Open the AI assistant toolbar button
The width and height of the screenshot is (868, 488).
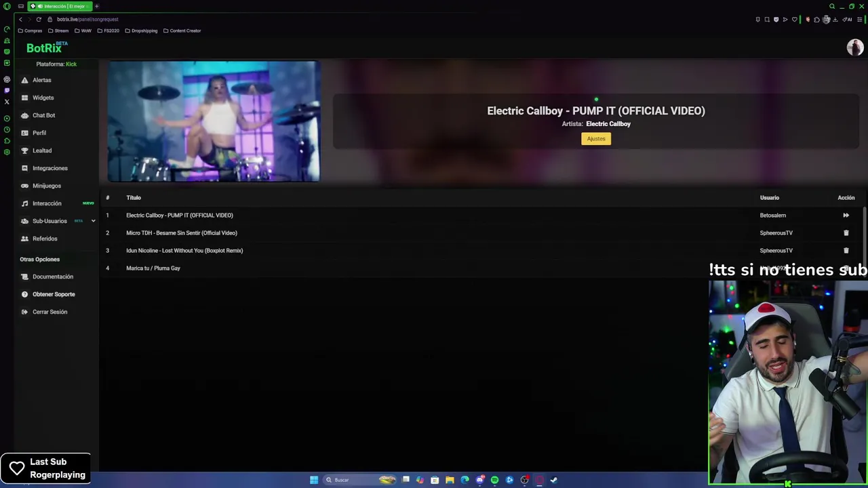coord(847,20)
